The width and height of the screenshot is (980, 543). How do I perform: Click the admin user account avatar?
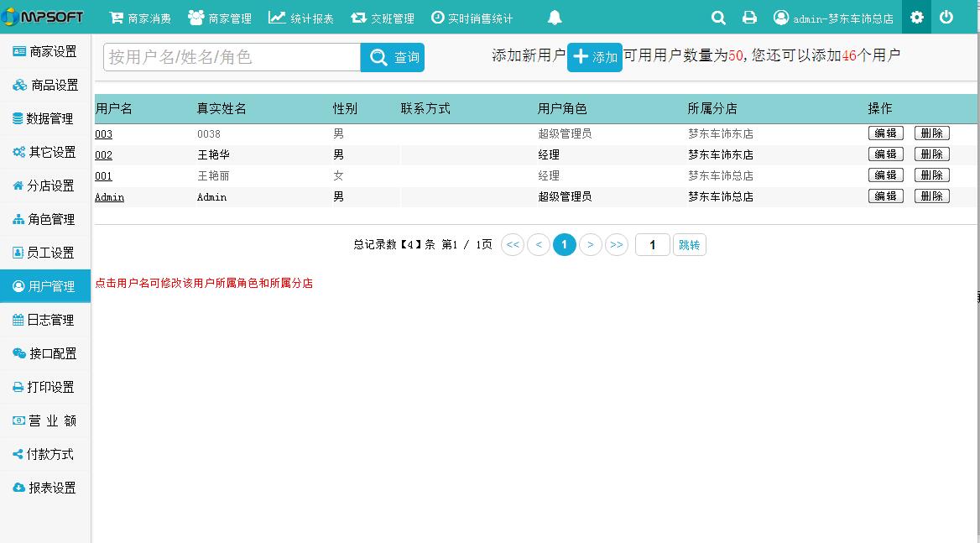pyautogui.click(x=781, y=18)
